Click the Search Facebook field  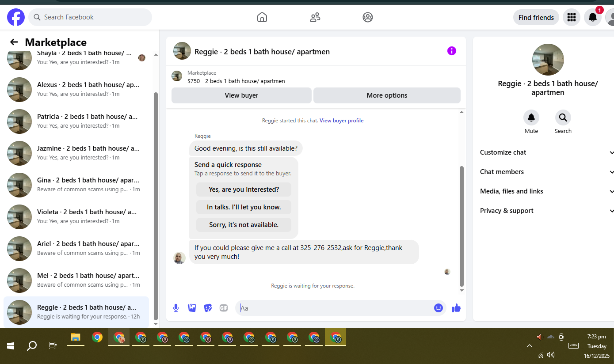click(90, 17)
